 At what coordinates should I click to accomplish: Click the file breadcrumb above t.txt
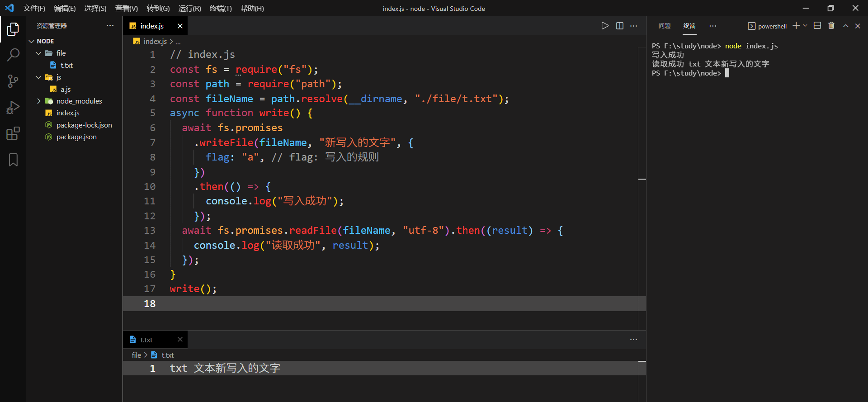(136, 355)
